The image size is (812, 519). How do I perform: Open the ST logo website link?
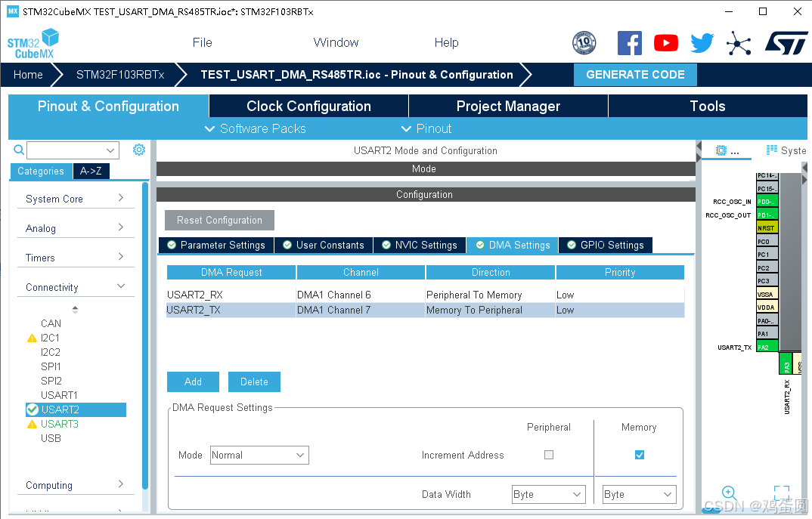(786, 42)
